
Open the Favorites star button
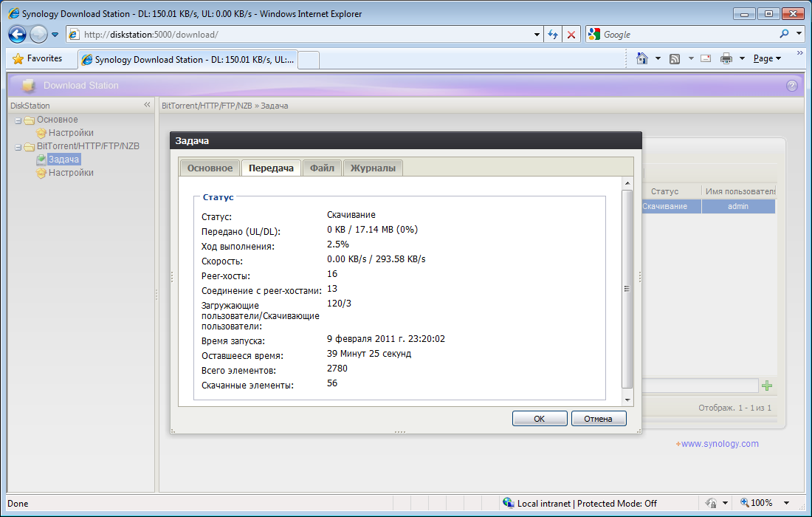click(38, 58)
